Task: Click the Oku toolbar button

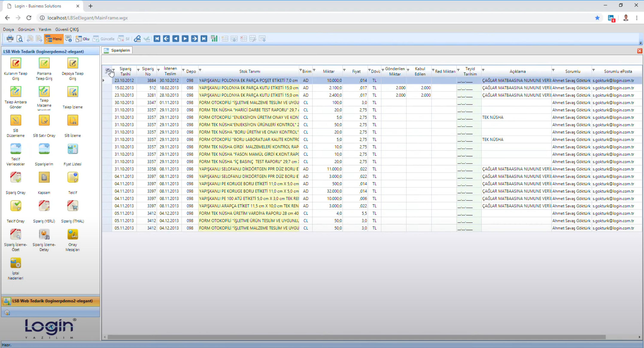Action: [82, 39]
